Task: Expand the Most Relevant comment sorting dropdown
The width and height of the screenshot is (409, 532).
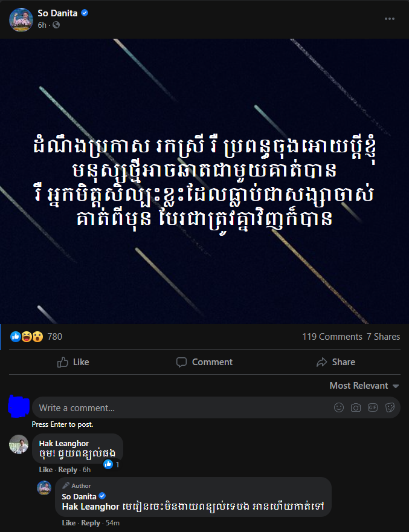Action: click(x=364, y=386)
